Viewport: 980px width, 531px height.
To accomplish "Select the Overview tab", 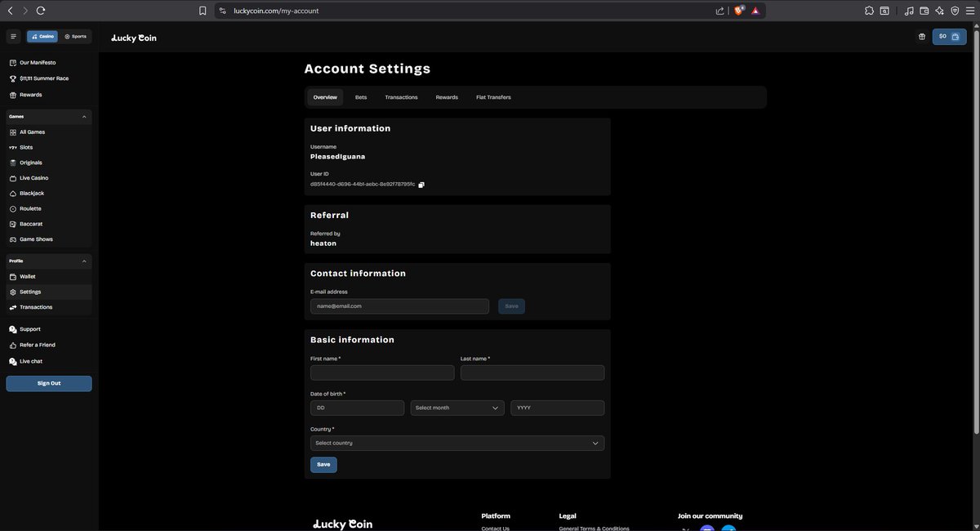I will (x=325, y=97).
